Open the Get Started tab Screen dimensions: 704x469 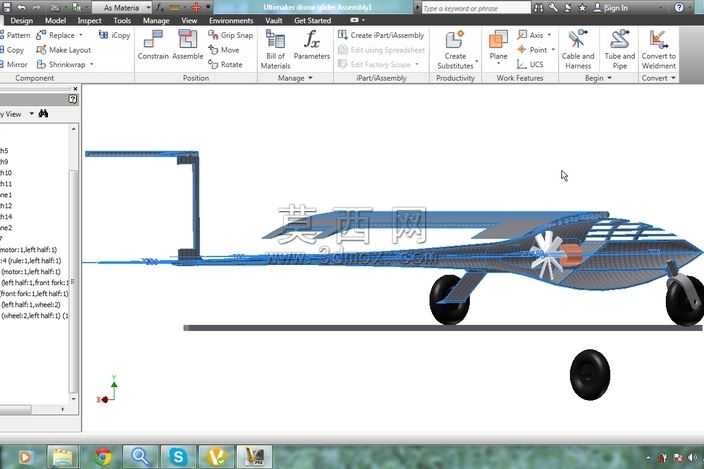312,21
